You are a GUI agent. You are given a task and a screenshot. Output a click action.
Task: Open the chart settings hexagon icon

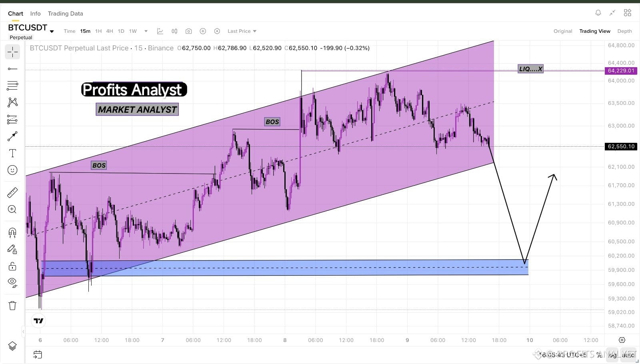click(x=217, y=31)
